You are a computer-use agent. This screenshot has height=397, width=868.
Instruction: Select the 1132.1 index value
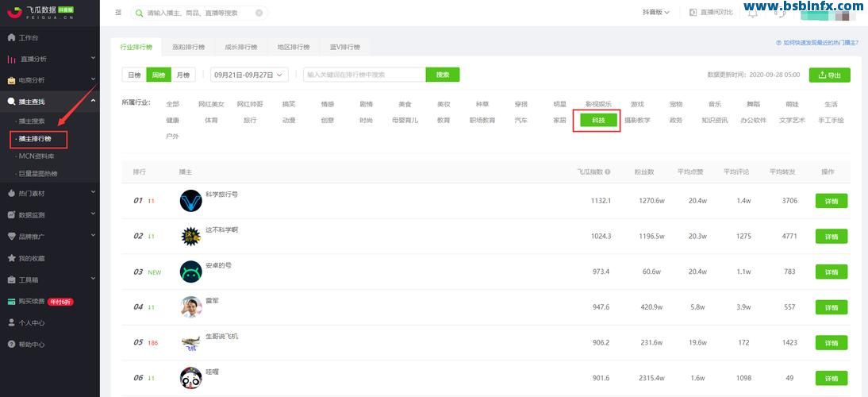[601, 200]
